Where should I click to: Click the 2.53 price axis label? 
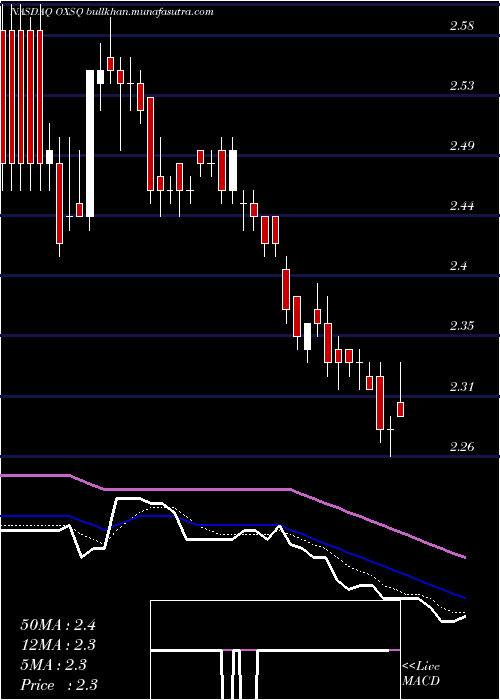(462, 85)
